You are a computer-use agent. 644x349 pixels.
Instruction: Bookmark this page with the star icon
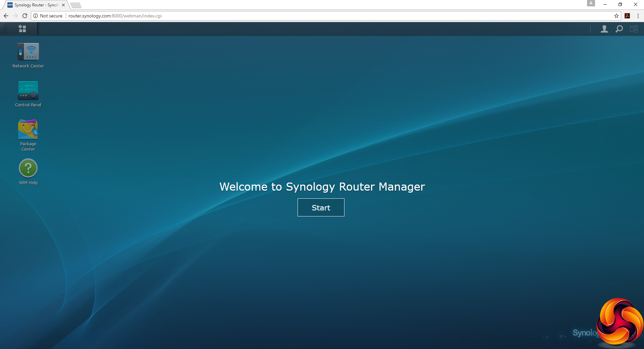coord(616,16)
